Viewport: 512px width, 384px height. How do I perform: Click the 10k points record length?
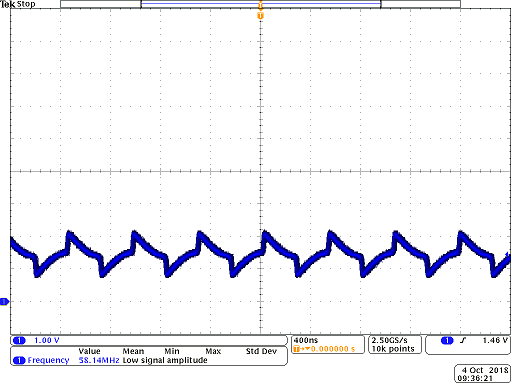393,349
